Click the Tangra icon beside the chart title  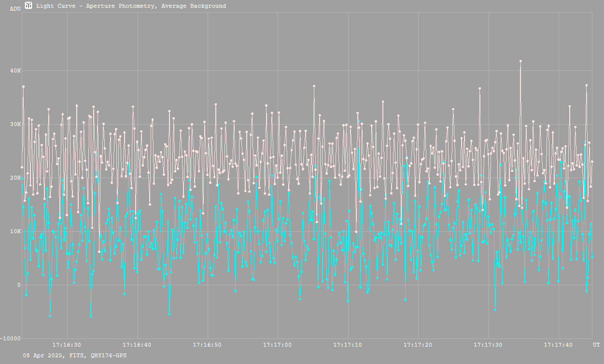click(28, 5)
